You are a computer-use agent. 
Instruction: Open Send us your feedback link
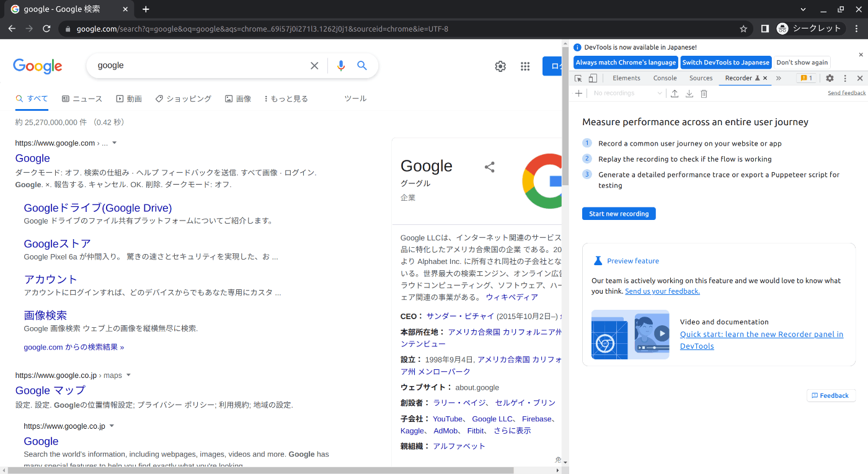(x=662, y=291)
